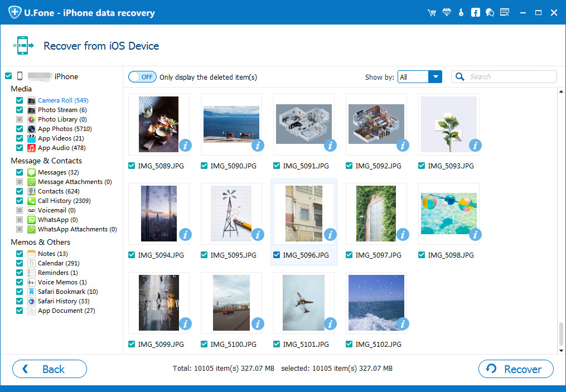The image size is (566, 392).
Task: Uncheck Safari History (33) checkbox
Action: point(20,301)
